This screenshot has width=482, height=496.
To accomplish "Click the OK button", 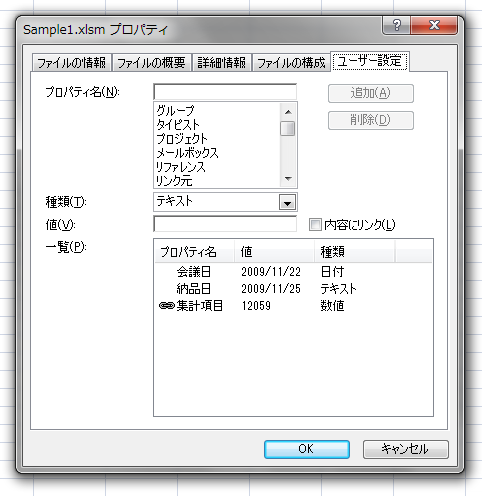I will 307,449.
